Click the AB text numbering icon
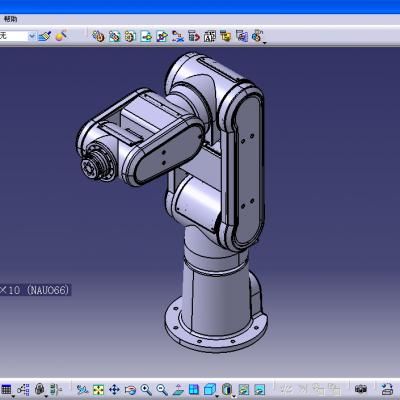The height and width of the screenshot is (400, 400). pos(210,36)
